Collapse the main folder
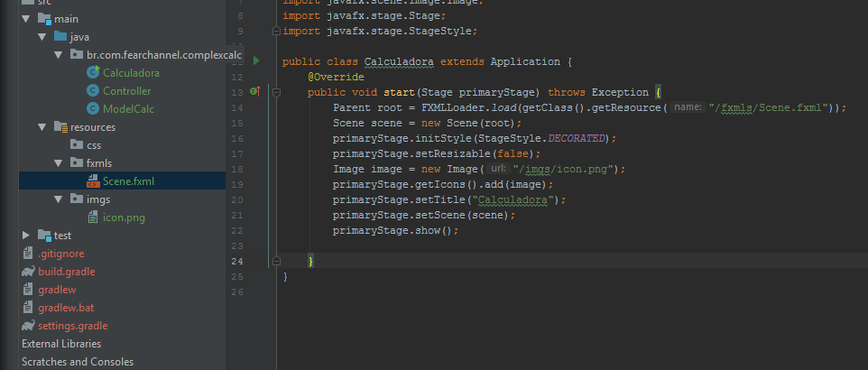The height and width of the screenshot is (370, 868). click(25, 19)
